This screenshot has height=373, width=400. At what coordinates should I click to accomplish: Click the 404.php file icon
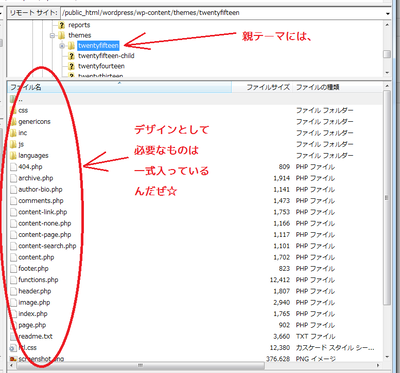tap(13, 167)
